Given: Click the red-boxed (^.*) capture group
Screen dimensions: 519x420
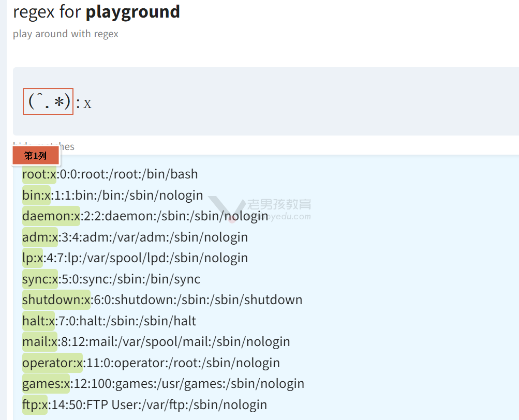Looking at the screenshot, I should [48, 101].
